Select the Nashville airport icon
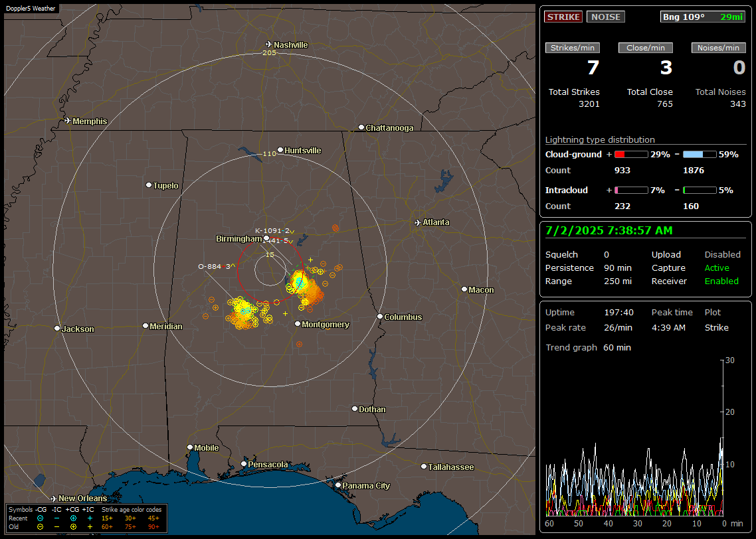The image size is (756, 539). (269, 44)
